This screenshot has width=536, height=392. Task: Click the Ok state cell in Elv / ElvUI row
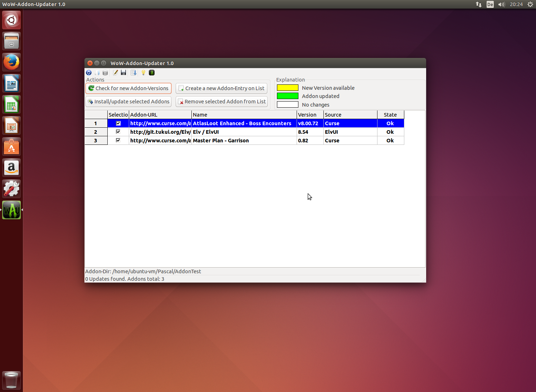(391, 132)
